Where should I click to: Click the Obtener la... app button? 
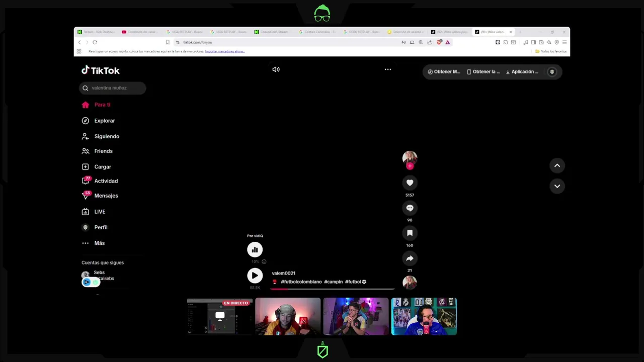click(484, 72)
